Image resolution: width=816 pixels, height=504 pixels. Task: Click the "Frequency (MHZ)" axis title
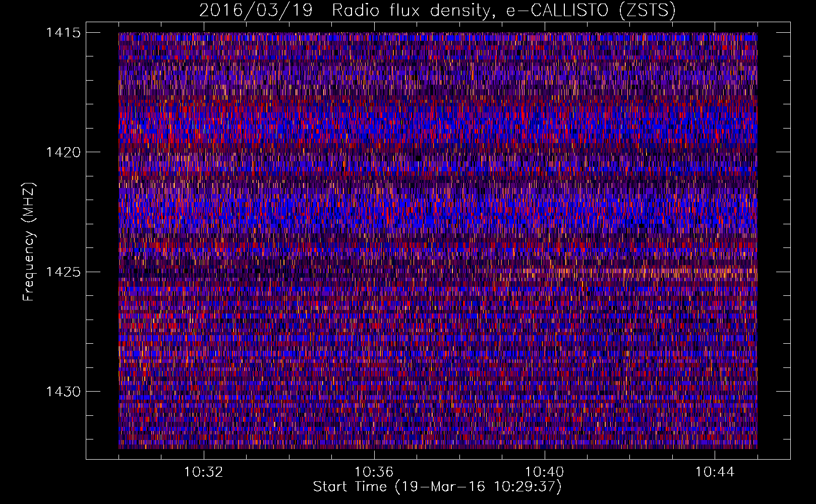29,242
